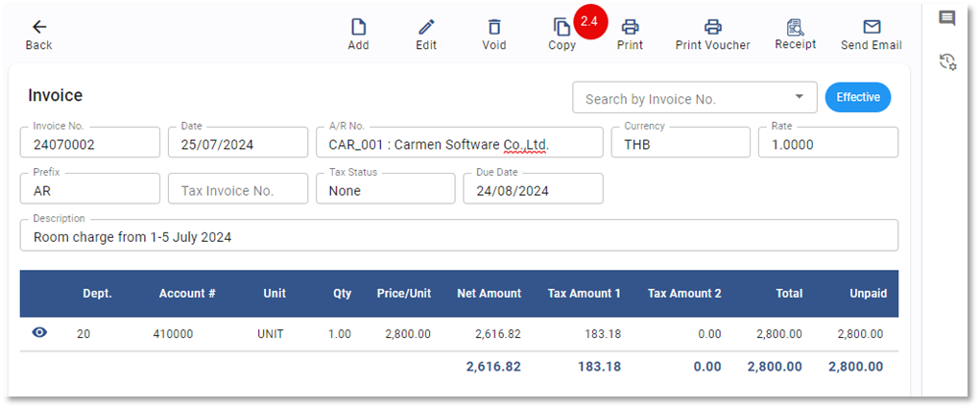Click the eye icon on row 20
Viewport: 980px width, 409px height.
pyautogui.click(x=39, y=333)
